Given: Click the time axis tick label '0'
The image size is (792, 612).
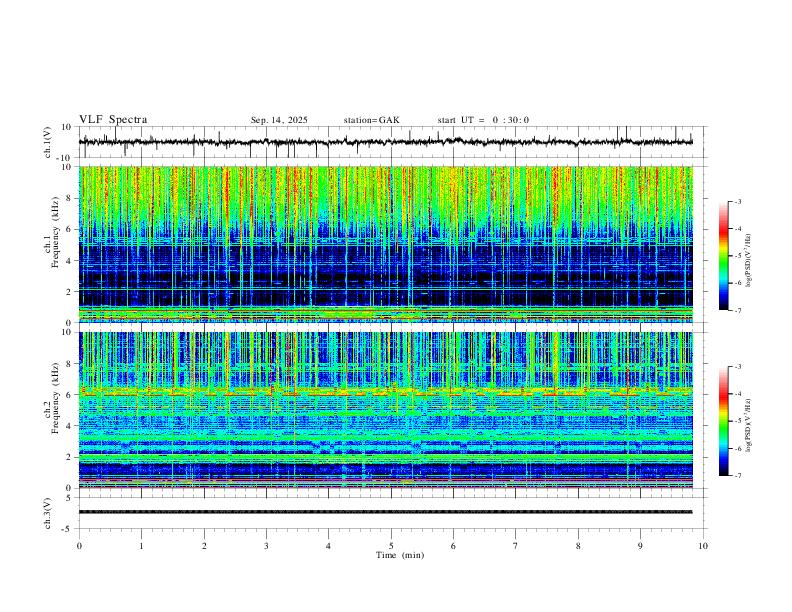Looking at the screenshot, I should click(79, 546).
